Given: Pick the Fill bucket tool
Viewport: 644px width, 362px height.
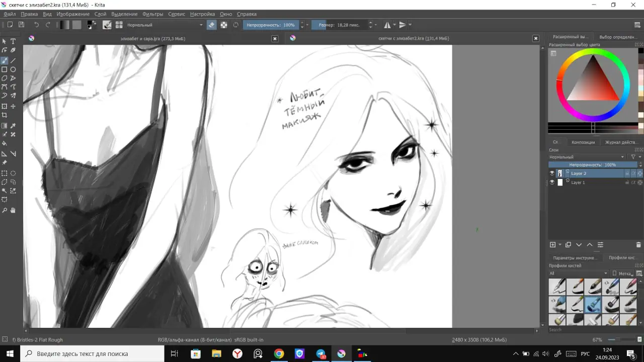Looking at the screenshot, I should coord(5,143).
